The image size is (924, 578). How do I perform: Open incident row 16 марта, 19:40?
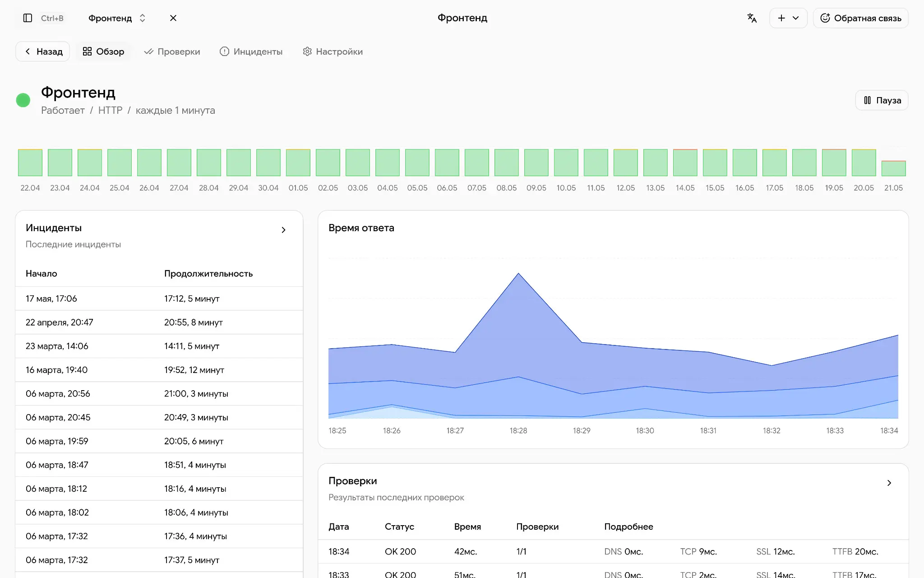click(x=159, y=370)
